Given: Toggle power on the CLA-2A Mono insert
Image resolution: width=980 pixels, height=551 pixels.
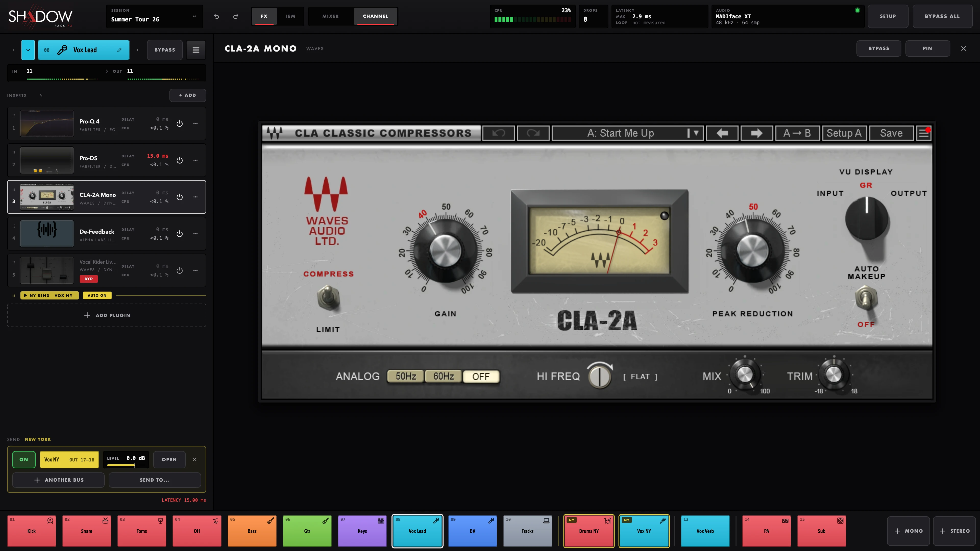Looking at the screenshot, I should click(180, 197).
